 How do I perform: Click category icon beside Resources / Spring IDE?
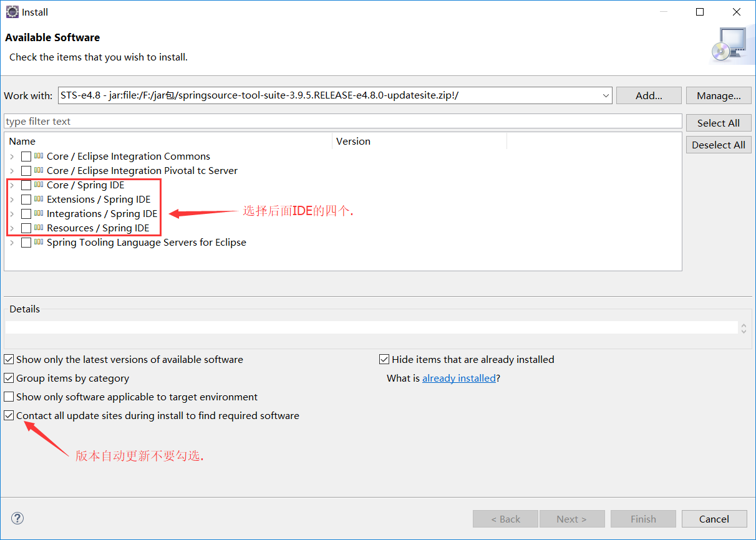[39, 228]
